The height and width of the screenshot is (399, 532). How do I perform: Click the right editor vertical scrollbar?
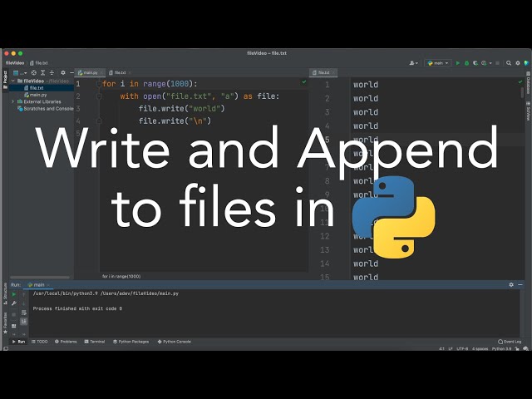522,92
